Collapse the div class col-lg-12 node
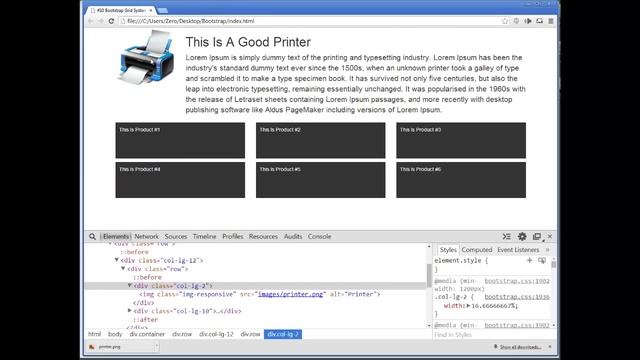Screen dimensions: 640x360 tap(117, 260)
